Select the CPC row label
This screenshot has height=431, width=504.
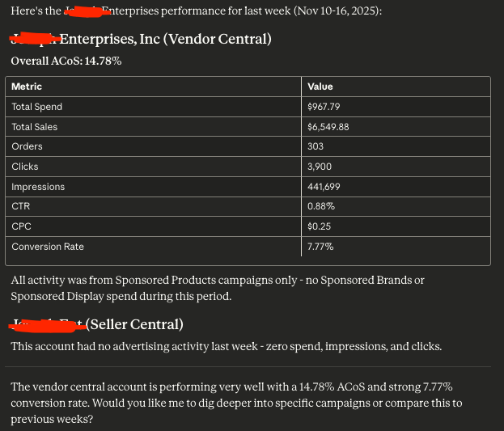pos(21,226)
